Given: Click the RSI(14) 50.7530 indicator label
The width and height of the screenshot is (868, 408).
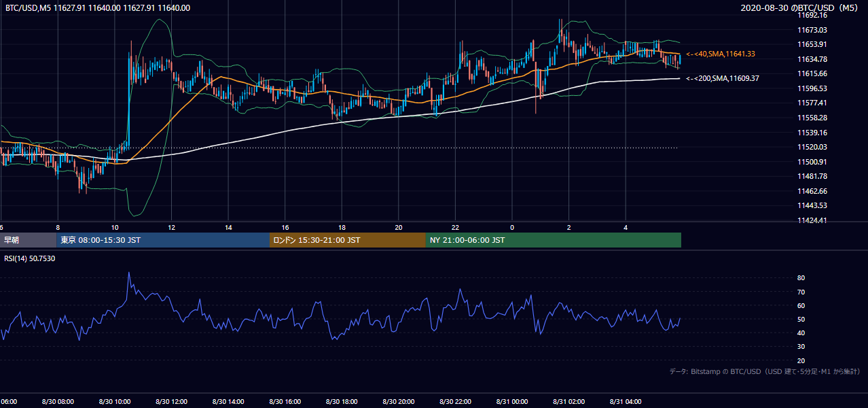Looking at the screenshot, I should click(x=29, y=258).
